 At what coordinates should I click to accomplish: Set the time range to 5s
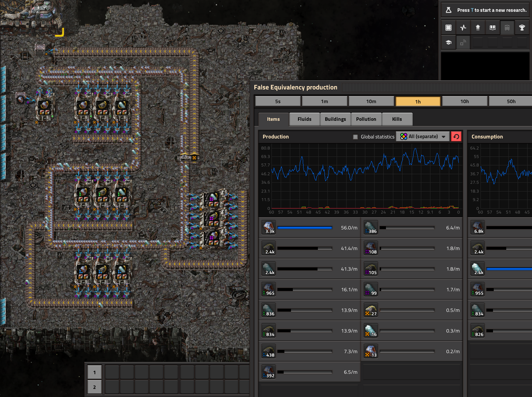coord(278,101)
